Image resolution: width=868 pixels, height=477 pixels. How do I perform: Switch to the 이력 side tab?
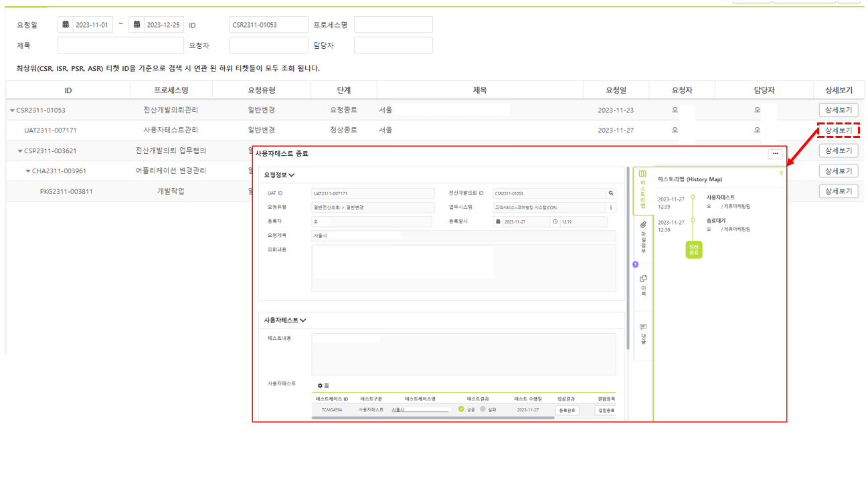point(642,284)
